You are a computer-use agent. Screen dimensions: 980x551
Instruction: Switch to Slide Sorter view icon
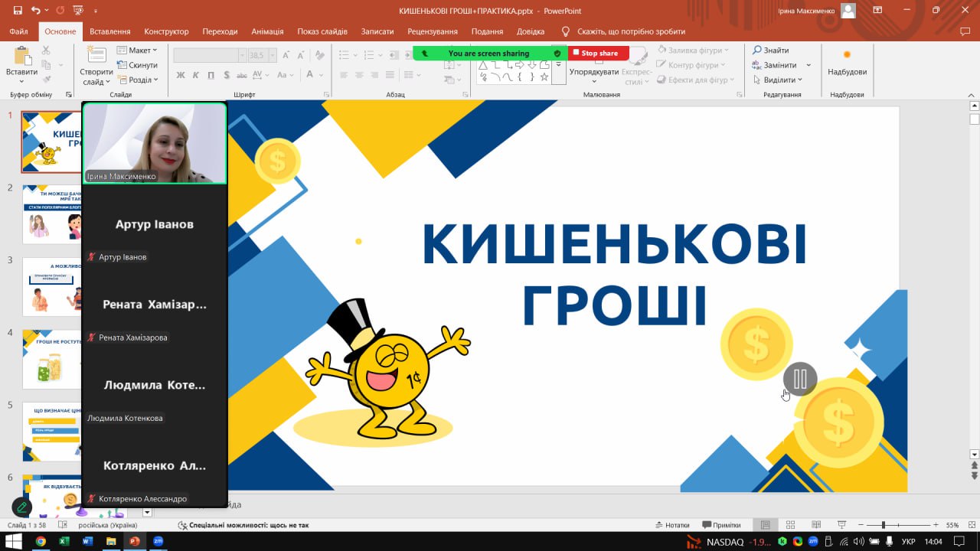click(791, 525)
